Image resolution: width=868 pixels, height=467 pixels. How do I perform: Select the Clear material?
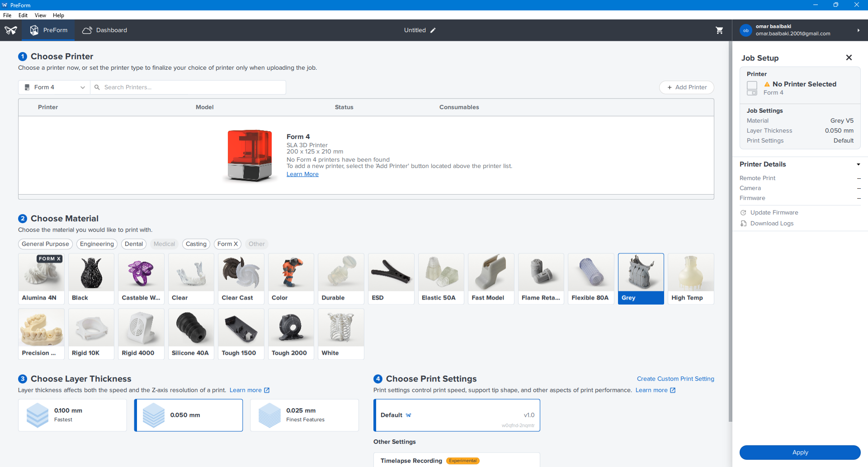pyautogui.click(x=191, y=279)
